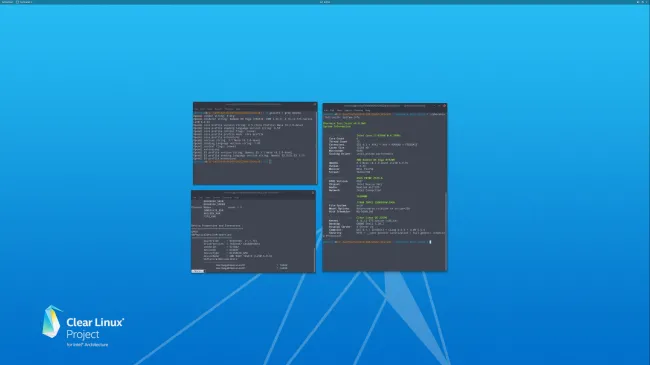Click 'Device Properties and Extensions' heading text

(216, 226)
